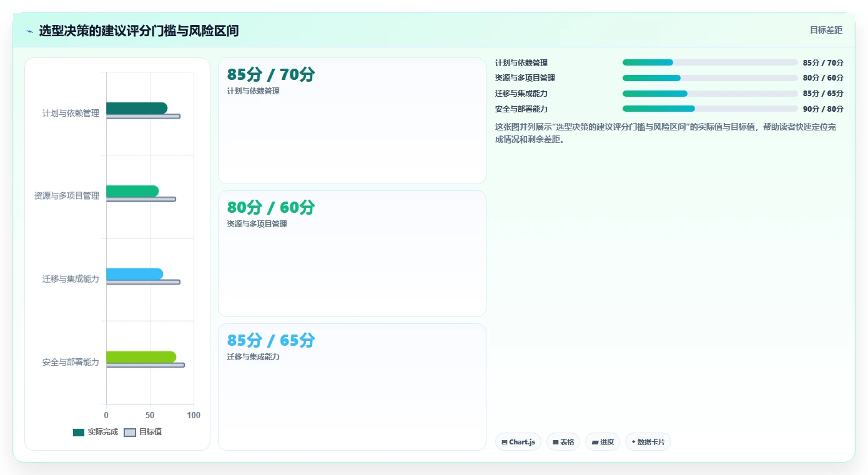Image resolution: width=868 pixels, height=475 pixels.
Task: Click the lime 安全与部署能力 actual bar
Action: pos(141,357)
